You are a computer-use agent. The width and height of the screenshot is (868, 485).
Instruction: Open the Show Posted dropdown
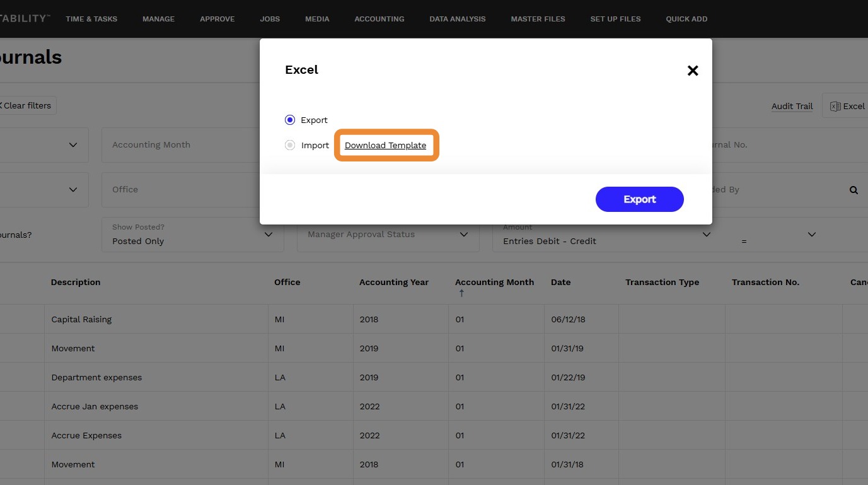click(x=192, y=235)
